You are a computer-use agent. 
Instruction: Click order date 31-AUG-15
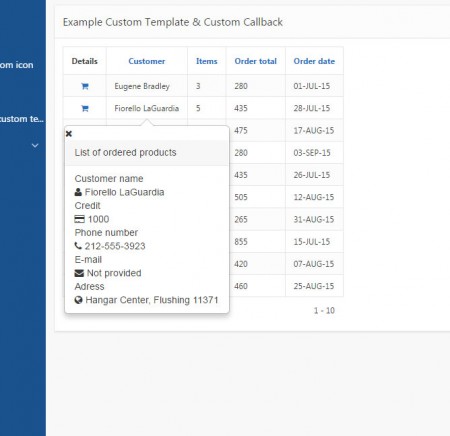(314, 219)
